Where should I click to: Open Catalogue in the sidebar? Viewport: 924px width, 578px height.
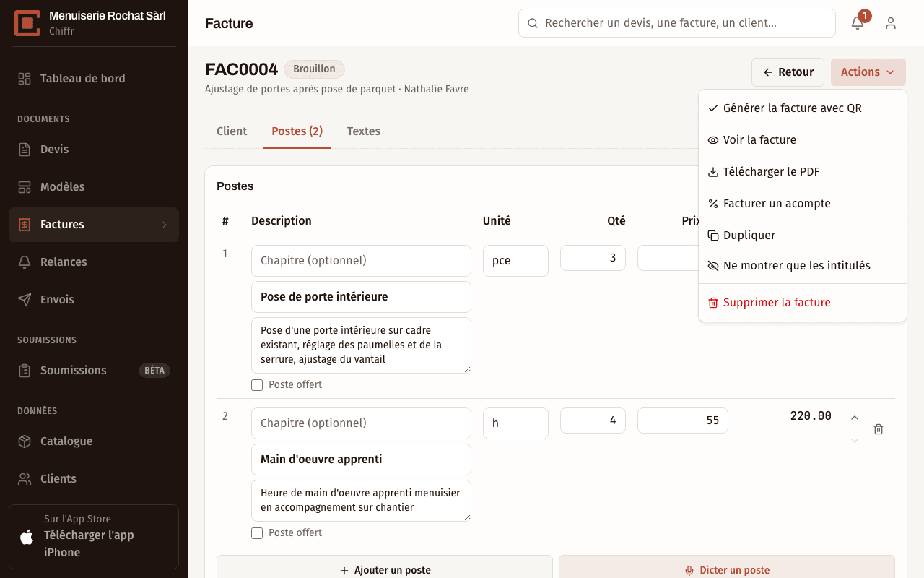pyautogui.click(x=94, y=441)
